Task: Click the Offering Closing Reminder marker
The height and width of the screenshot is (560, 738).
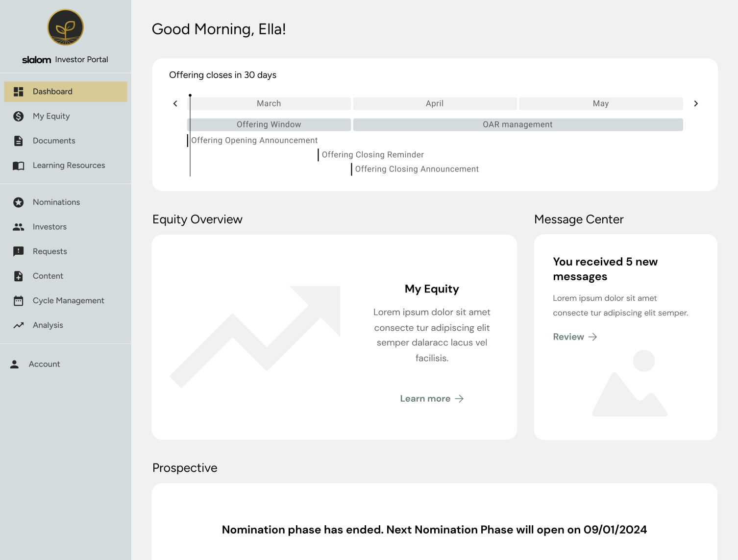Action: (x=372, y=155)
